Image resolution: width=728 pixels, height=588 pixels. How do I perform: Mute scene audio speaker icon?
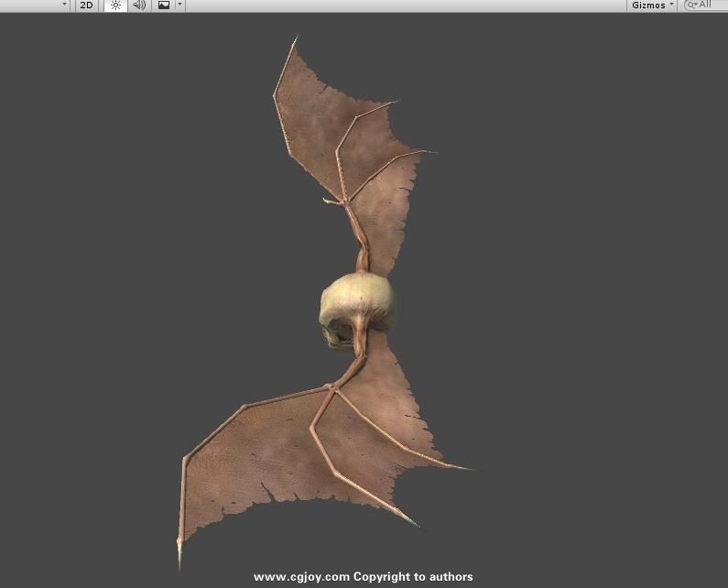[x=139, y=5]
